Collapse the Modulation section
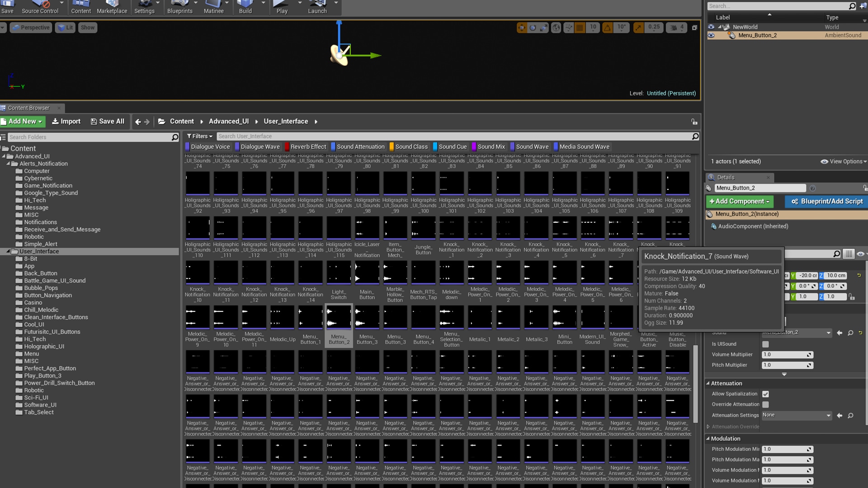 708,439
